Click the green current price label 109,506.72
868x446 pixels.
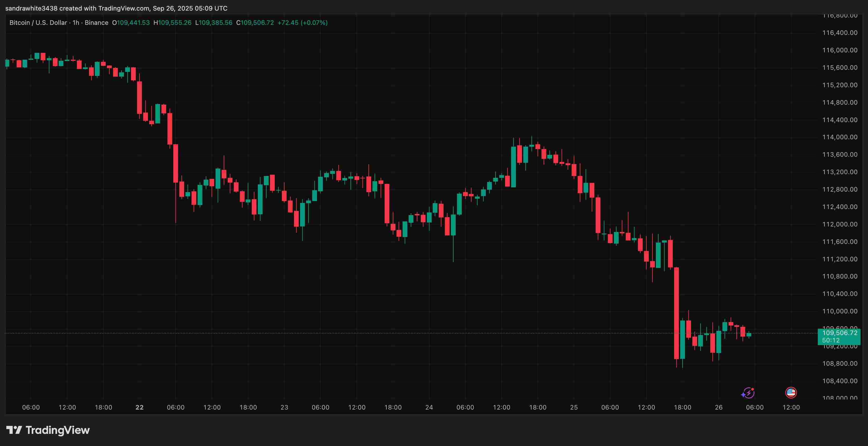click(x=839, y=333)
